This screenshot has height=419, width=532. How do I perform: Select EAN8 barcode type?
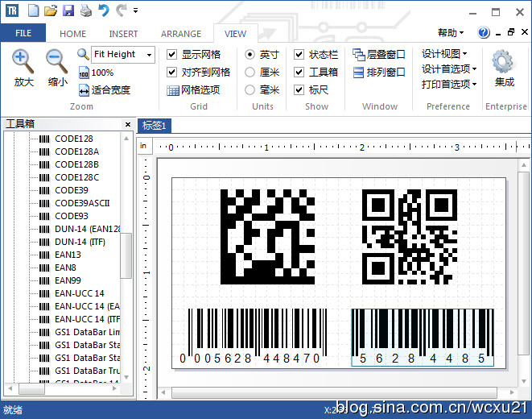coord(65,268)
